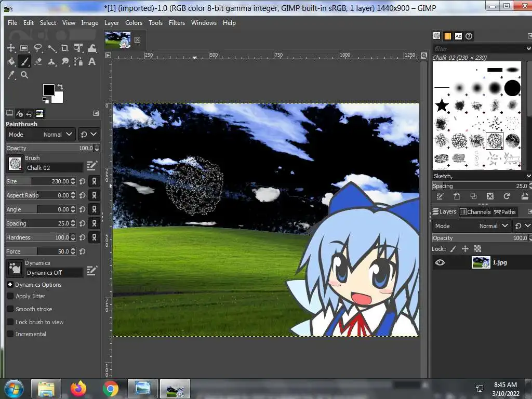This screenshot has height=399, width=532.
Task: Close the image tab
Action: tap(137, 39)
